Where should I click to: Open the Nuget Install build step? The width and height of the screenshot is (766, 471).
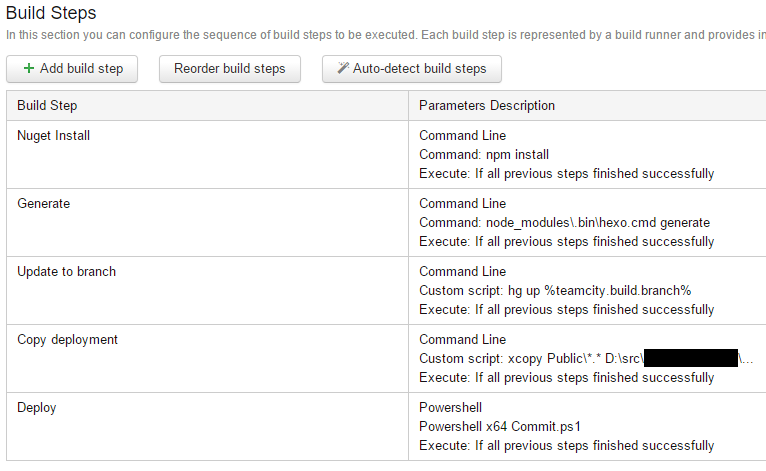click(54, 136)
